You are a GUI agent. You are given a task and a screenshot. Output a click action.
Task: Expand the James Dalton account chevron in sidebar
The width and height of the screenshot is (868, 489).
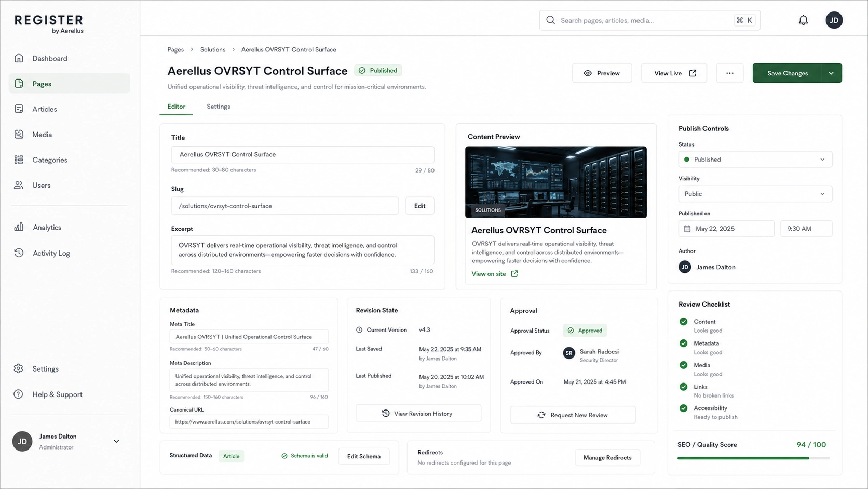point(116,441)
